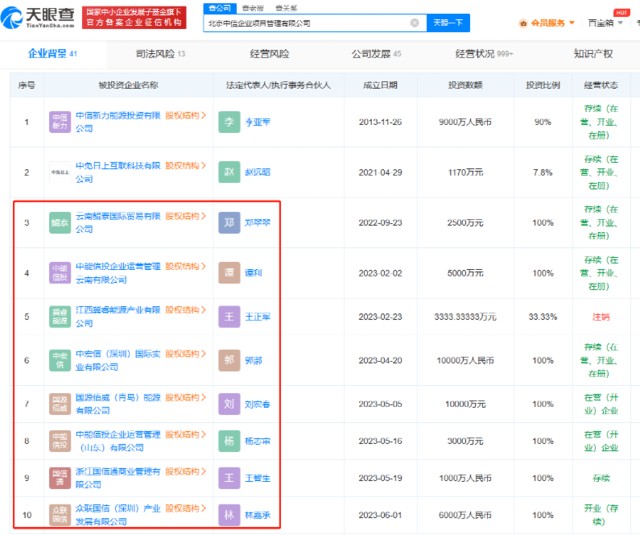Click the purple logo of company row 1
The width and height of the screenshot is (640, 535).
59,122
